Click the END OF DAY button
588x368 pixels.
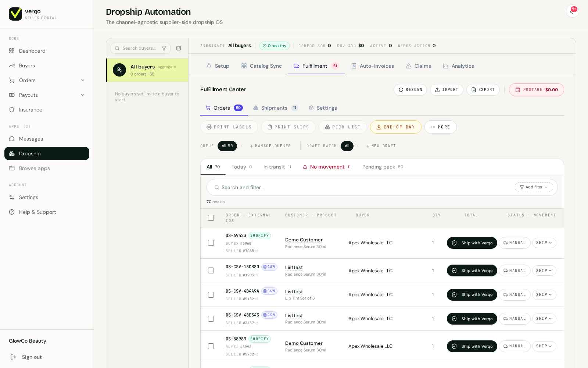pos(395,127)
